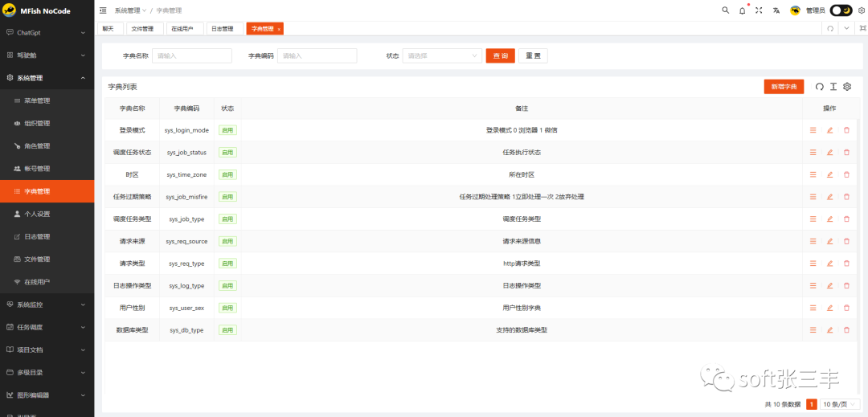Delete the sys_login_mode dictionary
The height and width of the screenshot is (417, 868).
[846, 130]
